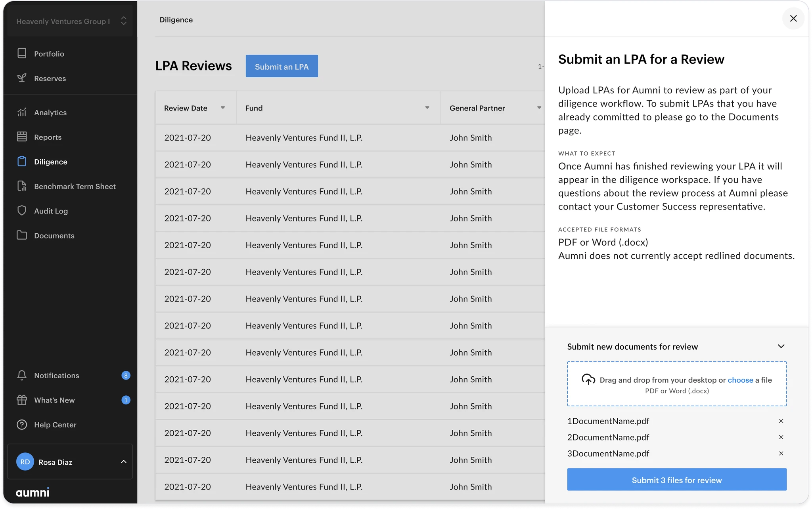Remove 1DocumentName.pdf from the upload list
Viewport: 812px width, 509px height.
781,421
